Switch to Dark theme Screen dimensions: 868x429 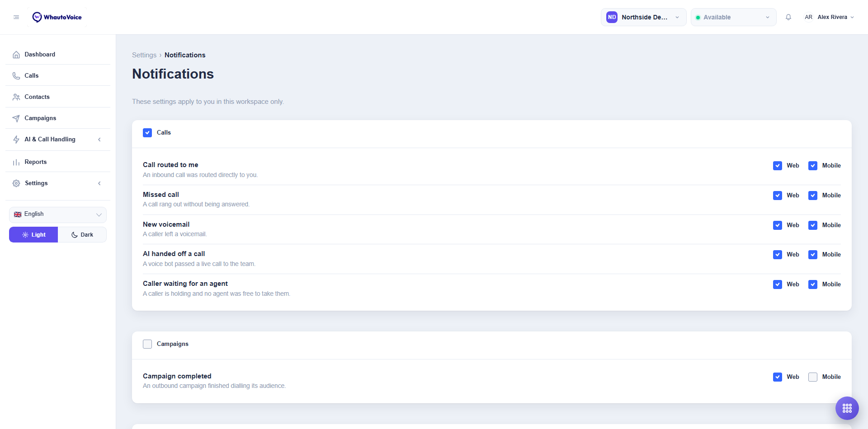tap(82, 235)
